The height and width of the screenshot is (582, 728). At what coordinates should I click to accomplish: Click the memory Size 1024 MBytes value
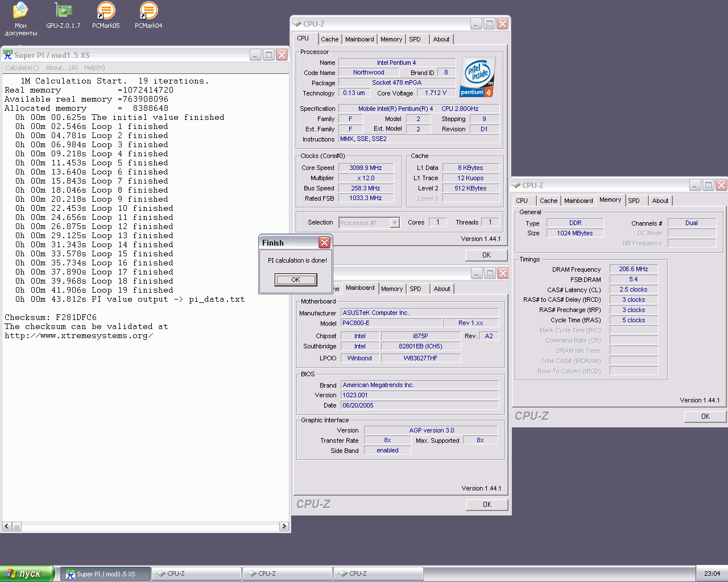pyautogui.click(x=575, y=233)
